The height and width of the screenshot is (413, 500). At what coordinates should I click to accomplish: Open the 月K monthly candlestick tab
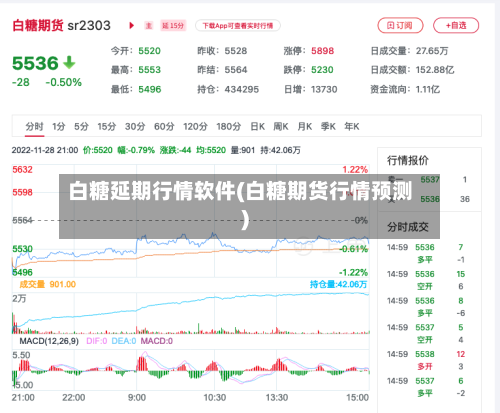305,126
